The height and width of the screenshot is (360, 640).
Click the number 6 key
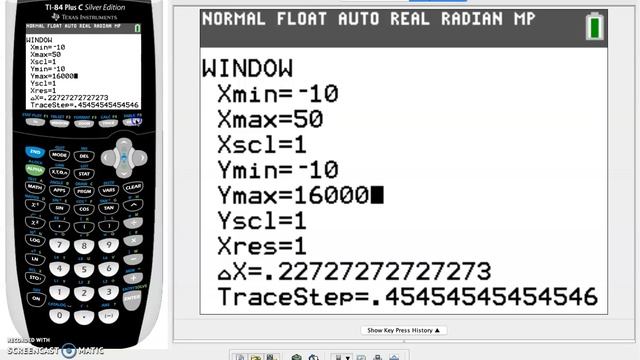coord(109,268)
